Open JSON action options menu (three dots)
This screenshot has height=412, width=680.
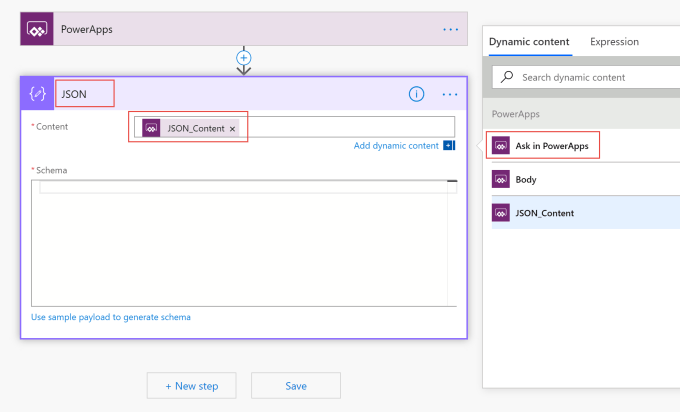tap(450, 94)
